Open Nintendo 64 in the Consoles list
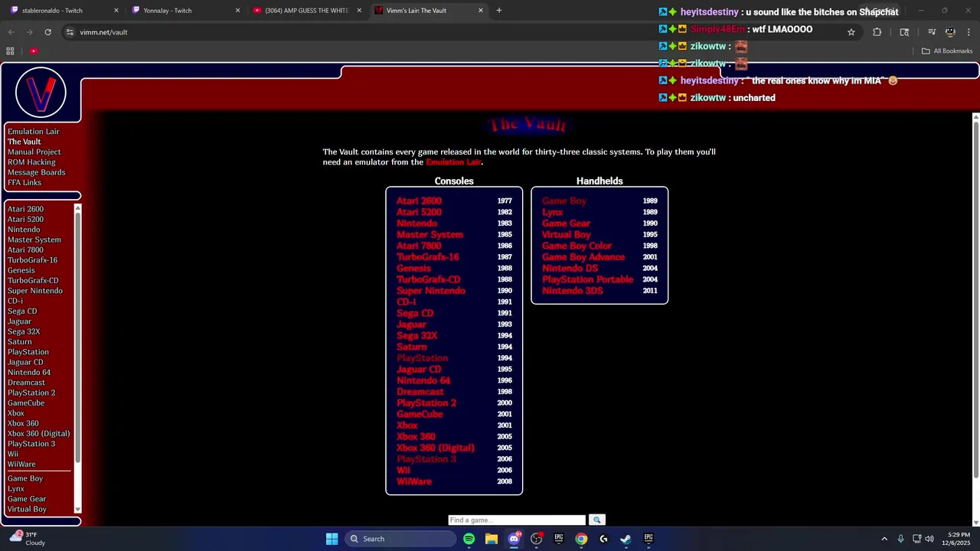Viewport: 980px width, 551px height. pyautogui.click(x=423, y=380)
